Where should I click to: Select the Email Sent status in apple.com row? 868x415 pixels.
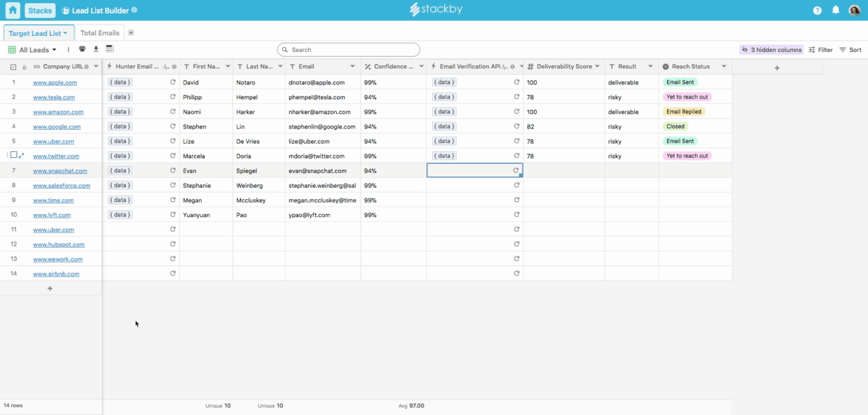pyautogui.click(x=680, y=83)
